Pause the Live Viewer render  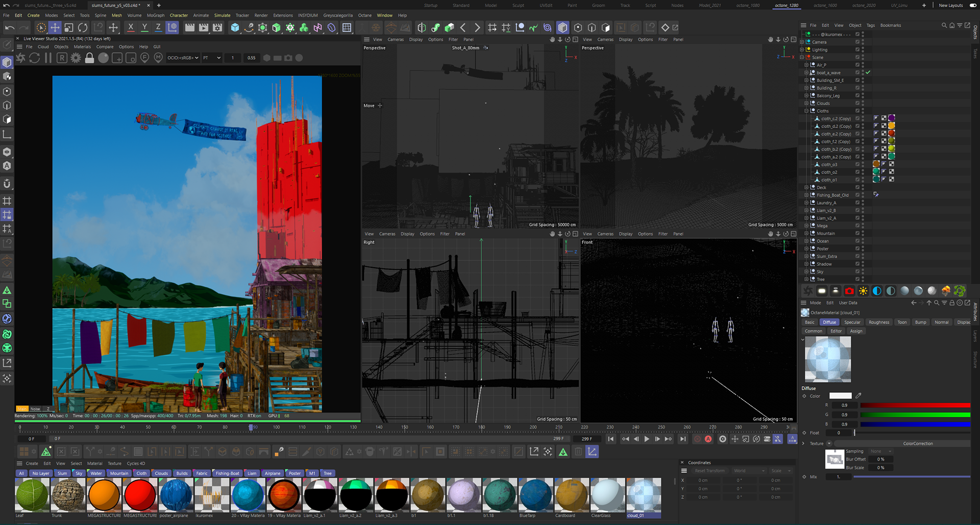point(48,58)
